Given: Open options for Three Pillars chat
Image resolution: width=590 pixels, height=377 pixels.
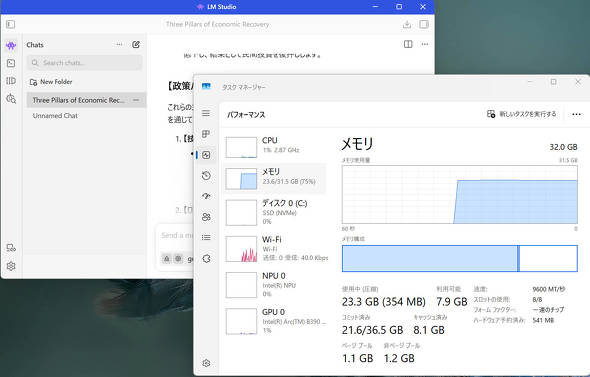Looking at the screenshot, I should coord(136,100).
